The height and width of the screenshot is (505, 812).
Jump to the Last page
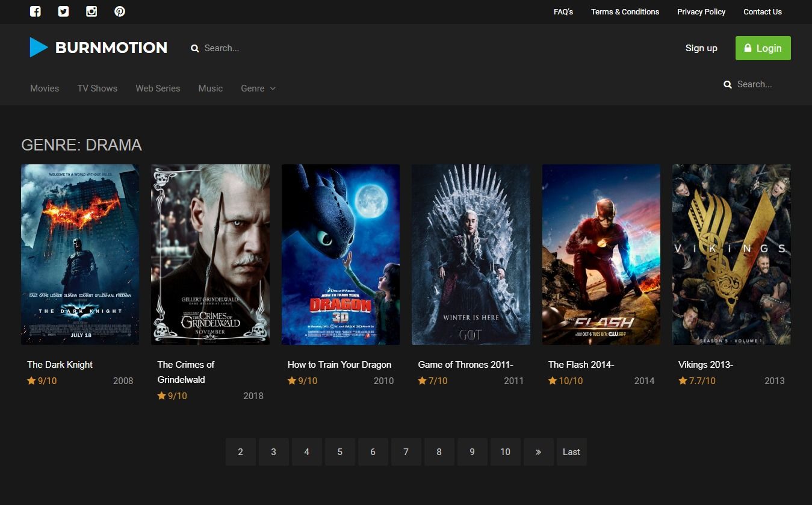point(572,452)
